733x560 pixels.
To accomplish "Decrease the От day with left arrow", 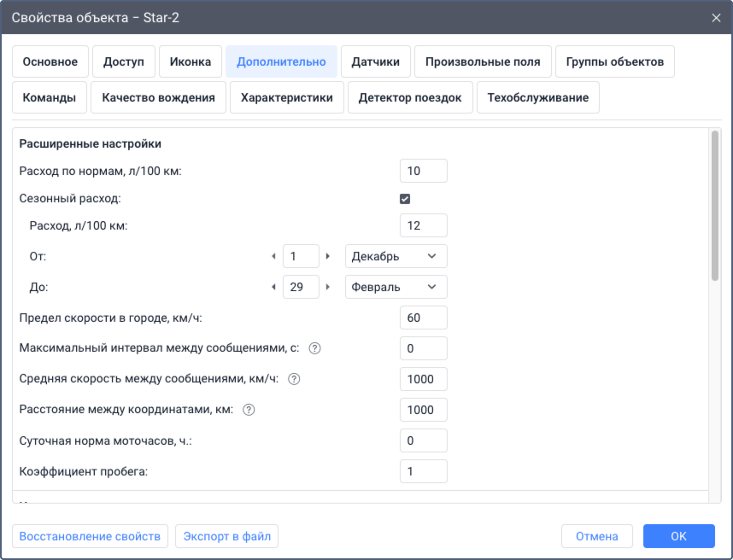I will (x=273, y=256).
